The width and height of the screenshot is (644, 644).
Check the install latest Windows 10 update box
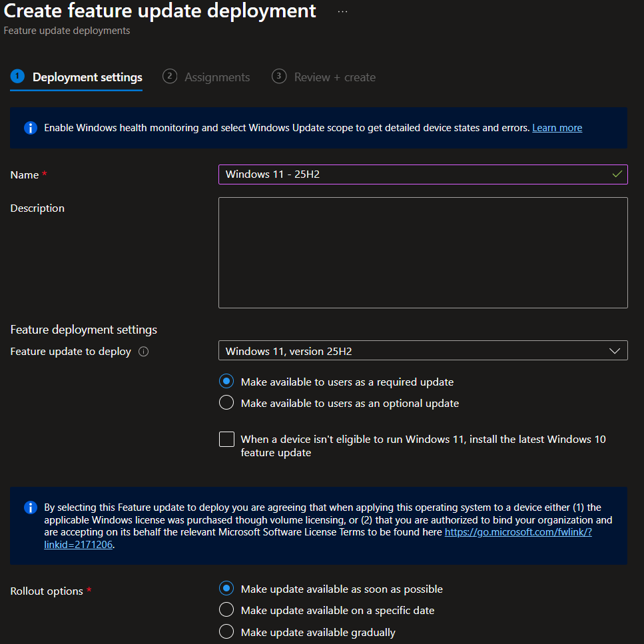pyautogui.click(x=226, y=439)
